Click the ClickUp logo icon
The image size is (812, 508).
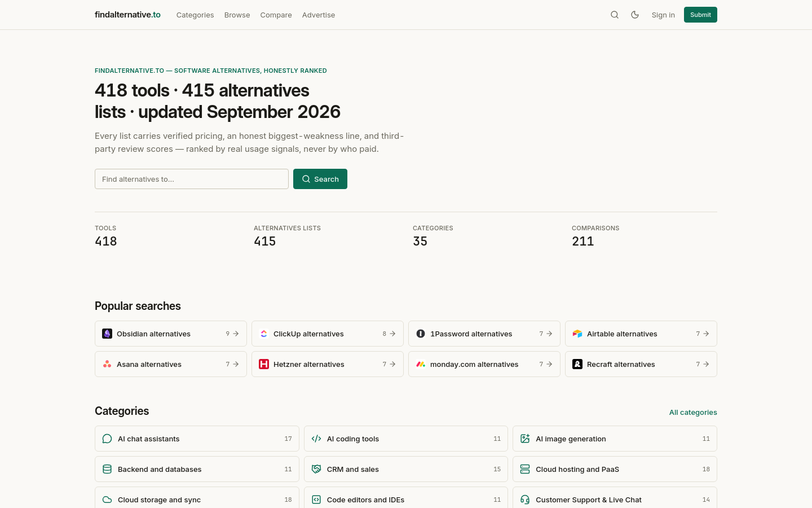click(x=264, y=334)
